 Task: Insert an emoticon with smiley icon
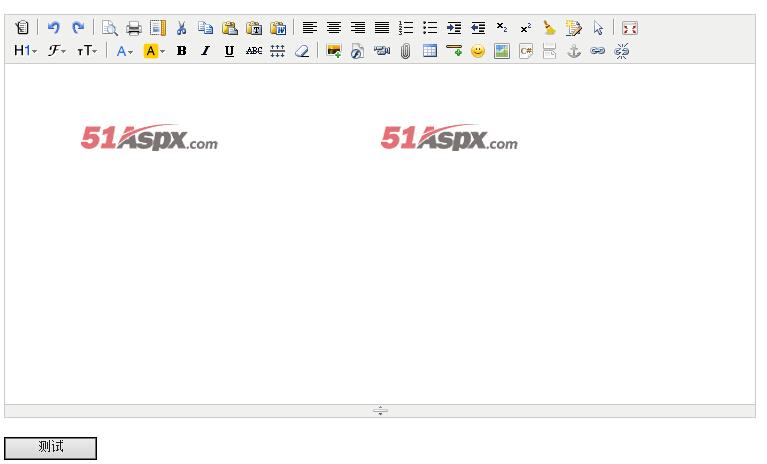click(478, 51)
